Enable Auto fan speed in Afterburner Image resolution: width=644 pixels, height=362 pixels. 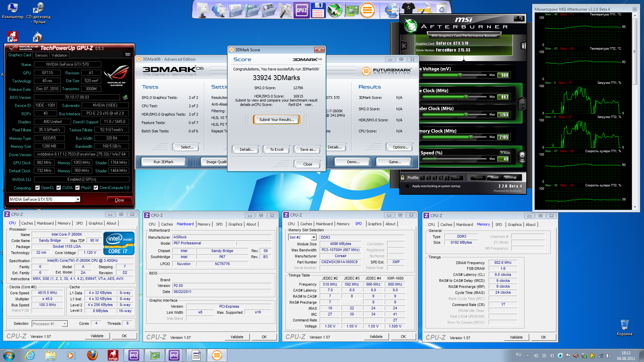505,153
